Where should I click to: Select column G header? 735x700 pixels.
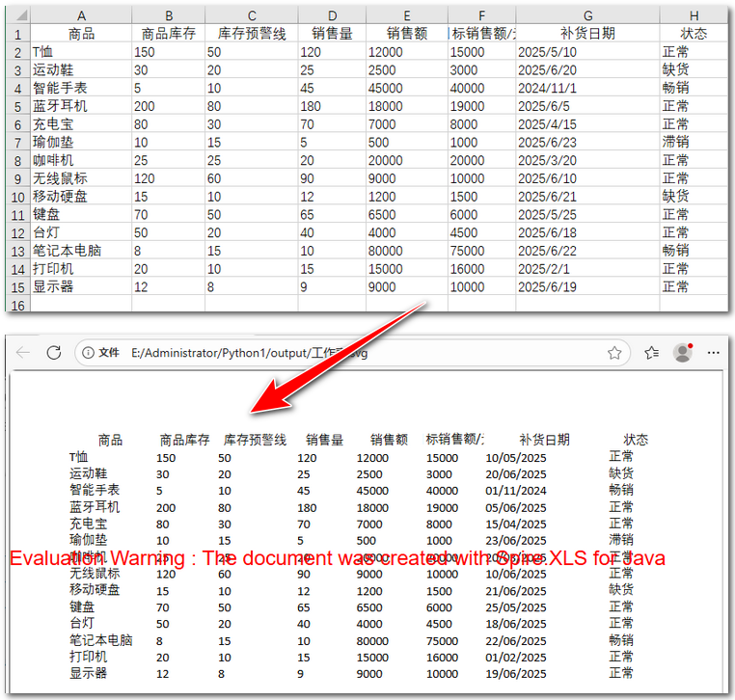tap(587, 15)
